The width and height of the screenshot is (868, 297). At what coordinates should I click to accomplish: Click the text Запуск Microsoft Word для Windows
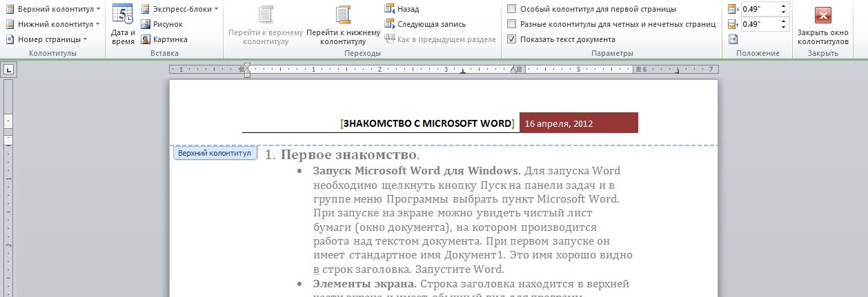(417, 171)
